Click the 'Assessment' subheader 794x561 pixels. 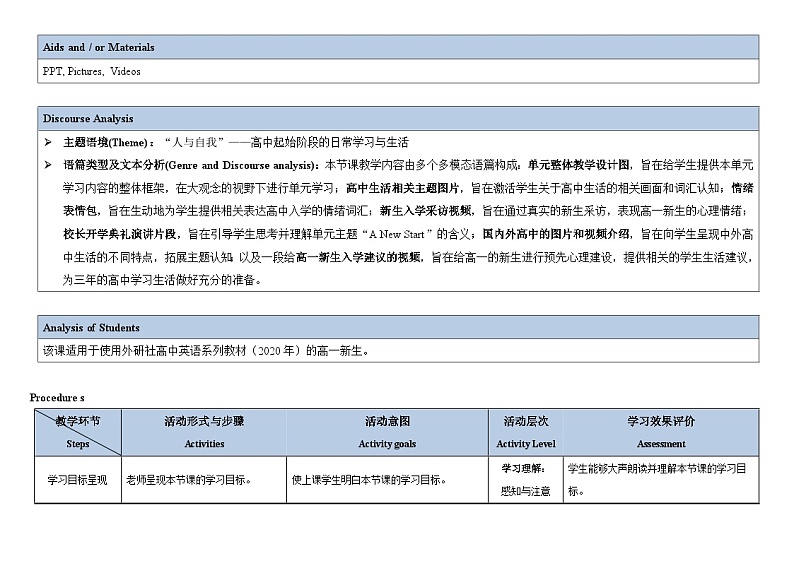click(x=661, y=444)
